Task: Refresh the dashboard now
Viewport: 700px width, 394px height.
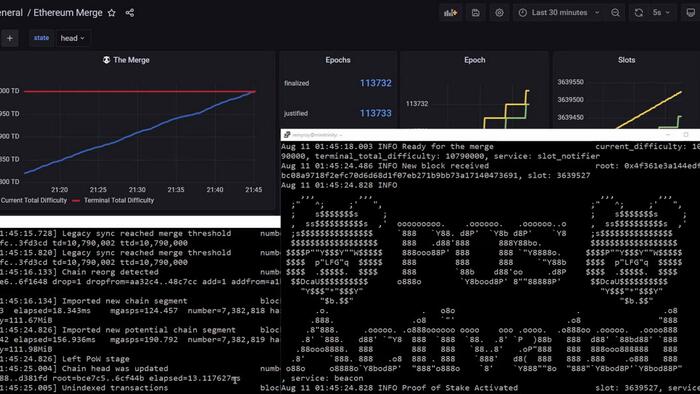Action: point(639,13)
